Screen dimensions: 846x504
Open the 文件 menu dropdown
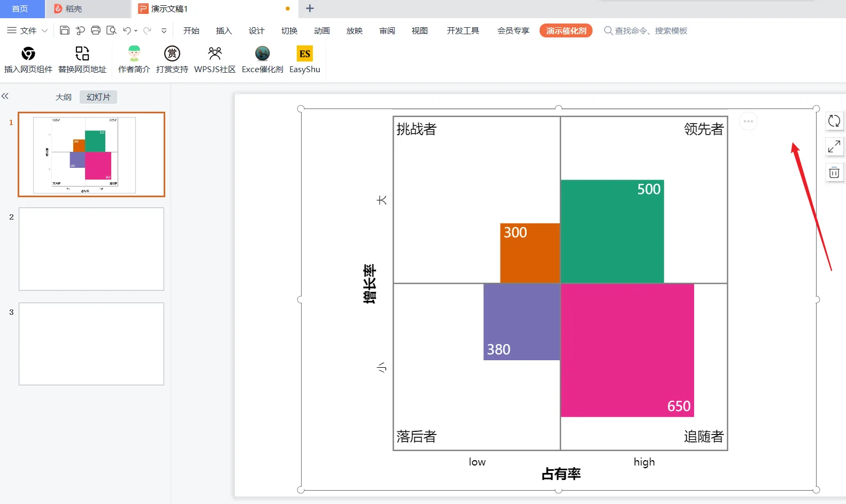pyautogui.click(x=27, y=30)
